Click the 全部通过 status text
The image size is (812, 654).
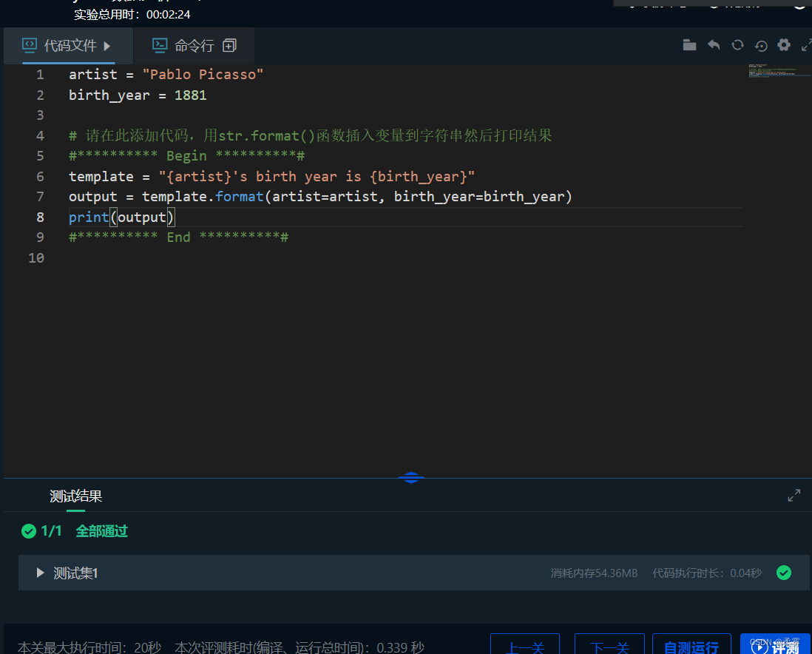101,531
